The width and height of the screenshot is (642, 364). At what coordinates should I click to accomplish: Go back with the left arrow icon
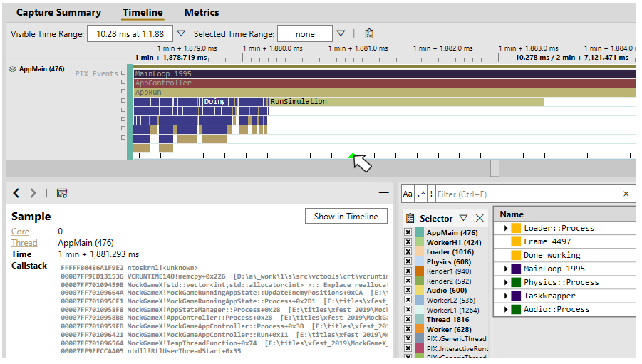pyautogui.click(x=16, y=193)
